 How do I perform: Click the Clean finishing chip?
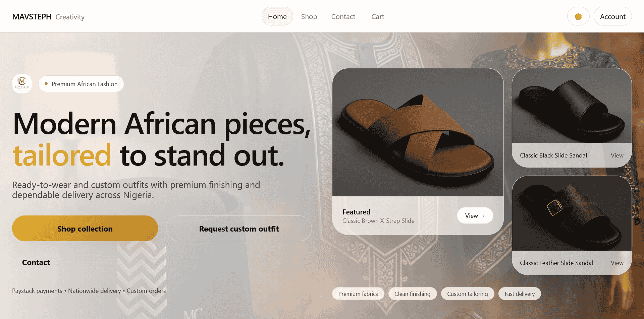coord(413,294)
